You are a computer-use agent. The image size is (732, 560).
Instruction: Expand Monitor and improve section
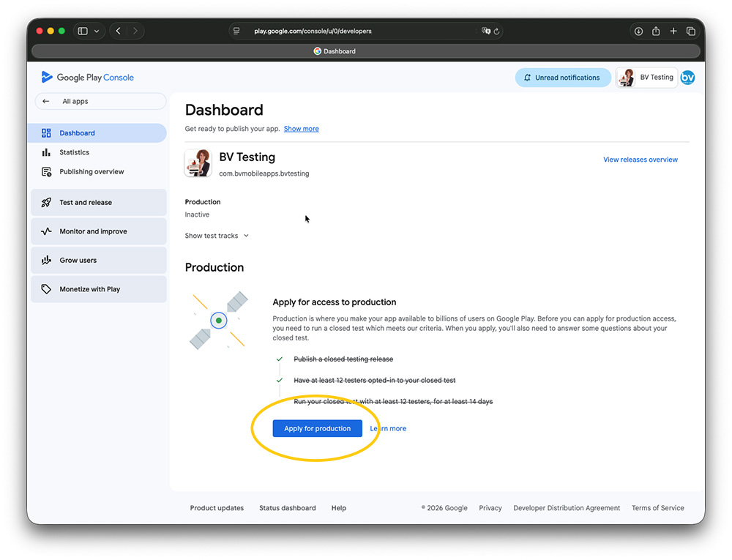click(99, 231)
